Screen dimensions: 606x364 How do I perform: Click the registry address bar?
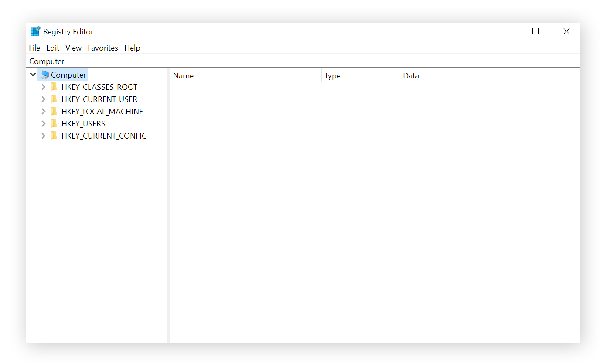174,61
